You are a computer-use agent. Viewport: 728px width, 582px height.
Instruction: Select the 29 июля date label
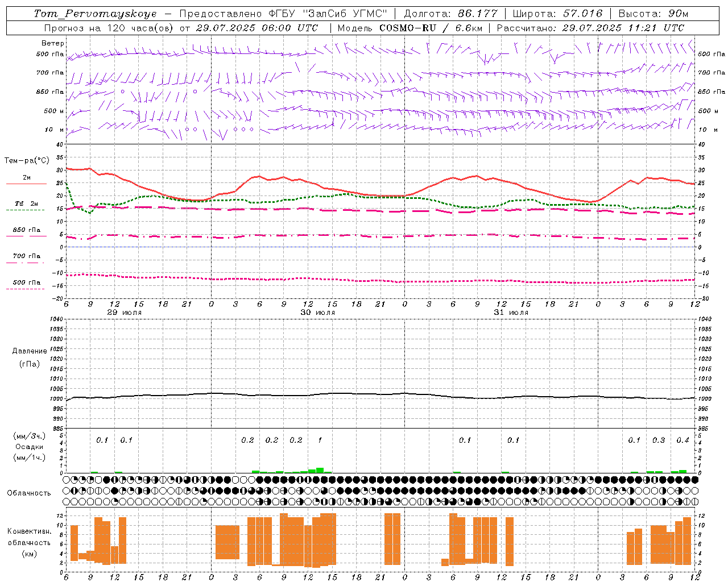[x=125, y=313]
